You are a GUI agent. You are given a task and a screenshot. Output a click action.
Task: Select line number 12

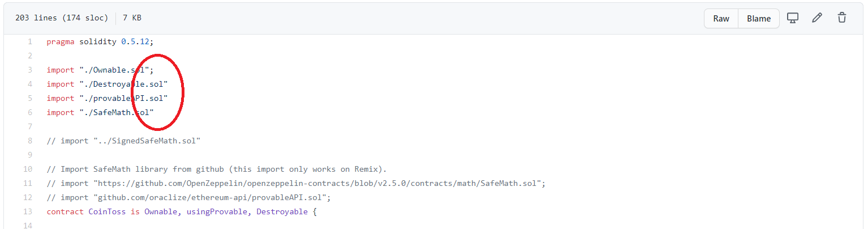click(x=28, y=197)
